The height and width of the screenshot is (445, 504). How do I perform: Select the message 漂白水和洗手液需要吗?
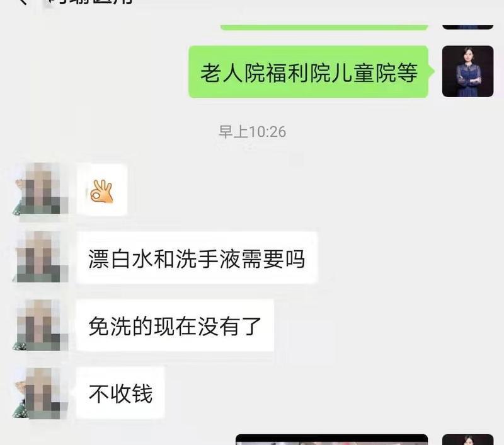point(197,258)
